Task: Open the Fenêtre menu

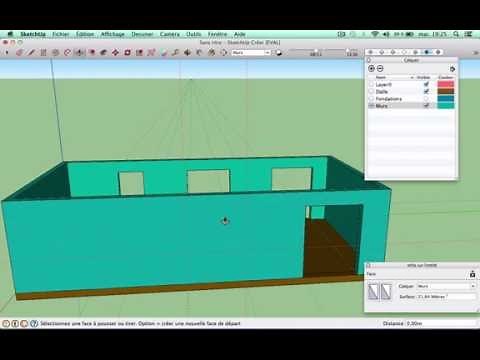Action: pos(217,34)
